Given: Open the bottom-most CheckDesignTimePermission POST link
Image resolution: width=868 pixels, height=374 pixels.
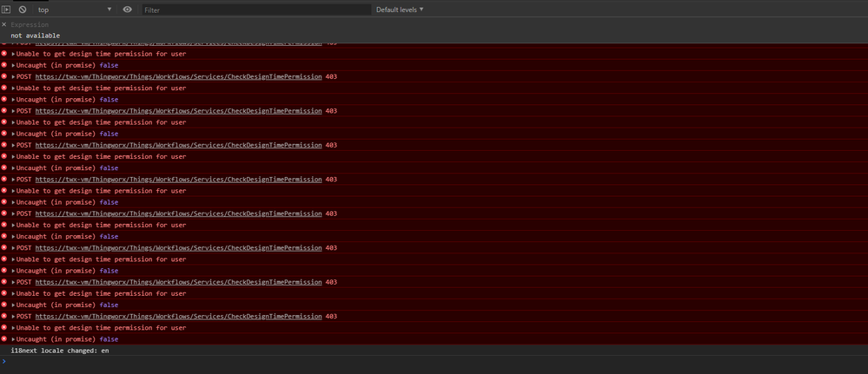Looking at the screenshot, I should coord(178,317).
